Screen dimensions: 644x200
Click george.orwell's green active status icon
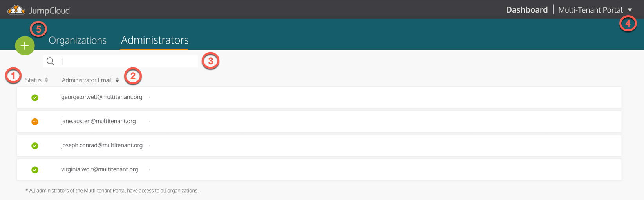pos(35,98)
